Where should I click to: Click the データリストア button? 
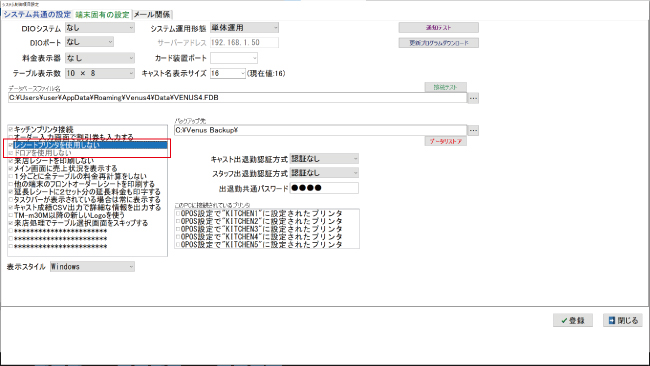click(446, 141)
